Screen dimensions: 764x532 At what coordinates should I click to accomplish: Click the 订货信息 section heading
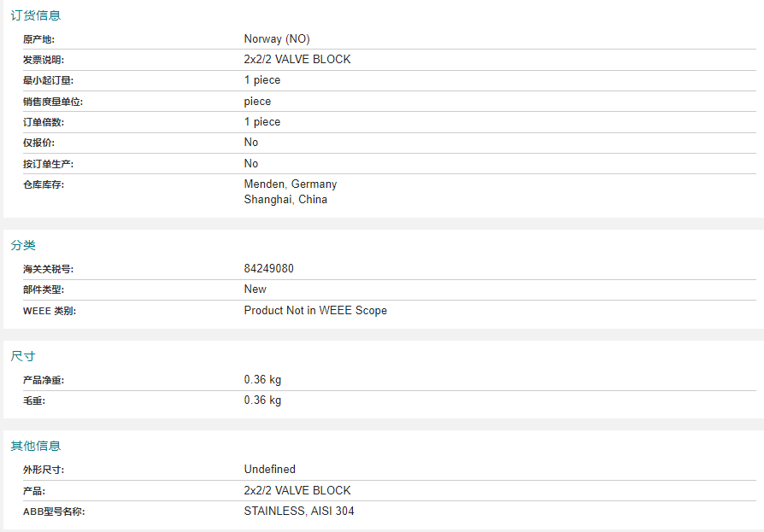(36, 15)
